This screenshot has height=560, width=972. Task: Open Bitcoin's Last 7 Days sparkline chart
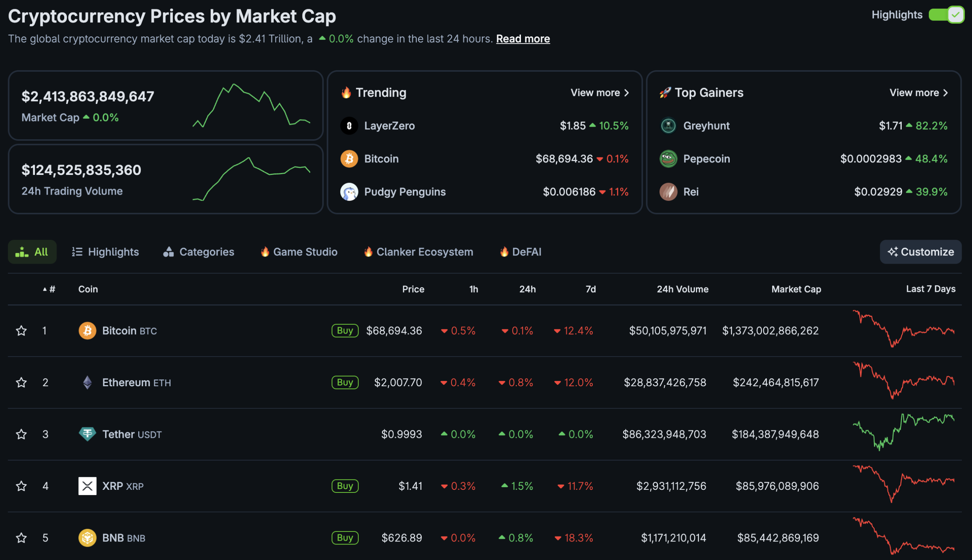click(904, 329)
